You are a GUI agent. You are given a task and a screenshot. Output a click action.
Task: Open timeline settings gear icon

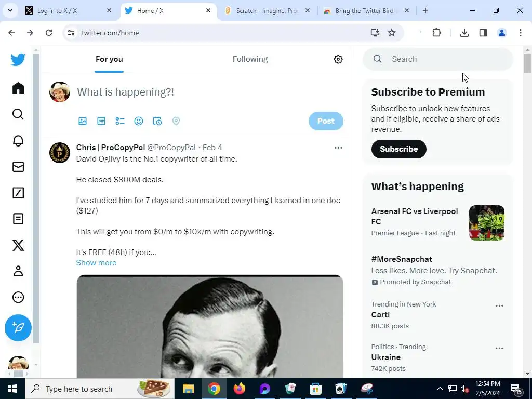pyautogui.click(x=338, y=59)
